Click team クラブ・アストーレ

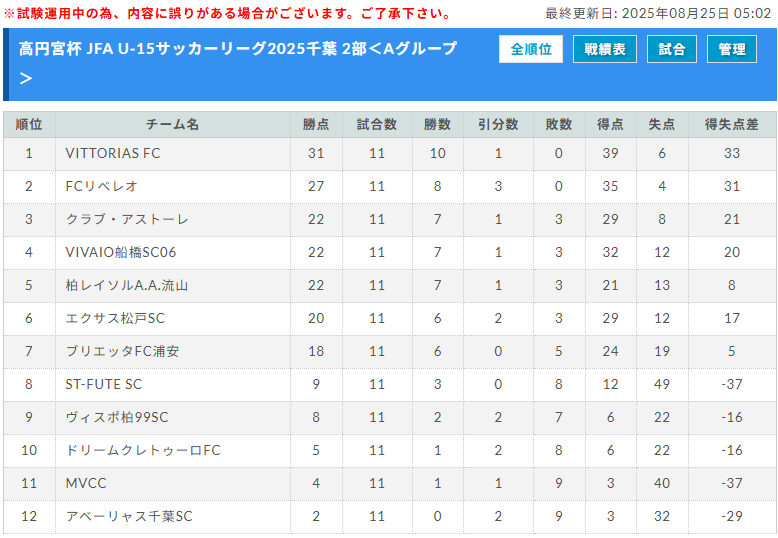click(126, 219)
